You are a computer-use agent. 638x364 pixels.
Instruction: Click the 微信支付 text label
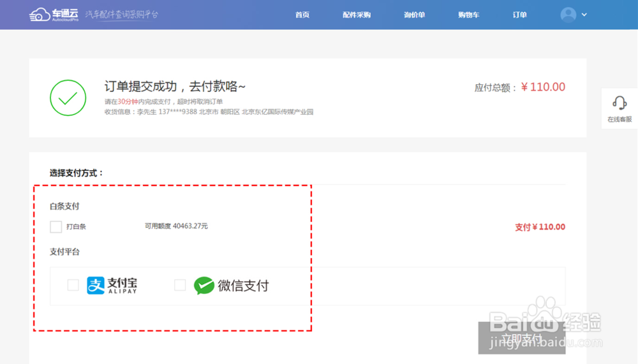click(243, 286)
